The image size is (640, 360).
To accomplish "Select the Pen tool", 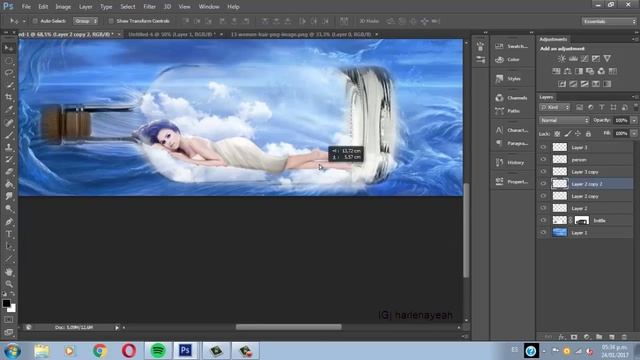I will coord(9,222).
